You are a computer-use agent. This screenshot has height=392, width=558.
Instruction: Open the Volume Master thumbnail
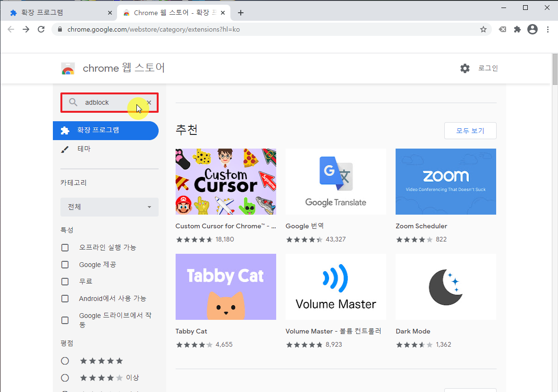pyautogui.click(x=336, y=287)
